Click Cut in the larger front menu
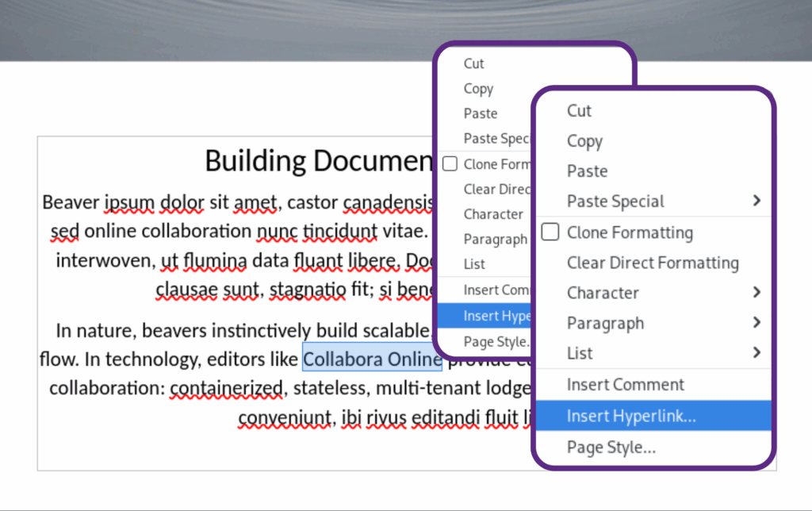 pyautogui.click(x=580, y=111)
